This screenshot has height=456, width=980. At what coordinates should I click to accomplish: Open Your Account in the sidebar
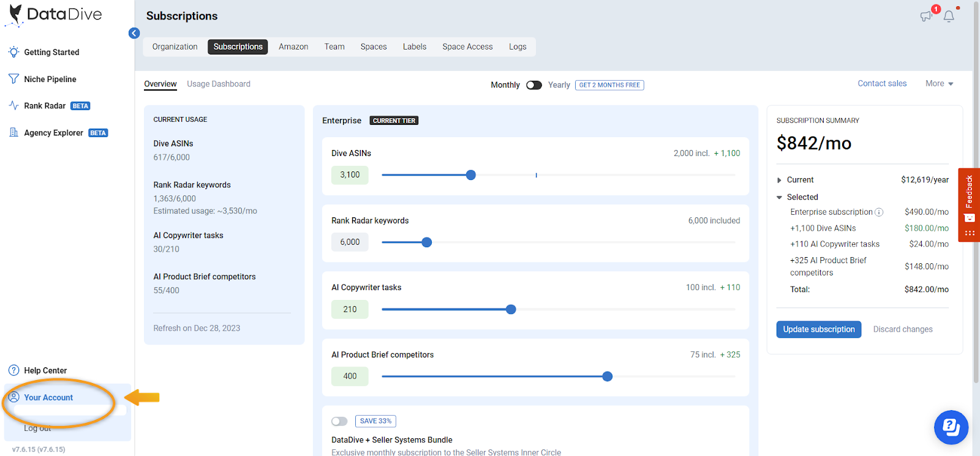click(x=48, y=397)
